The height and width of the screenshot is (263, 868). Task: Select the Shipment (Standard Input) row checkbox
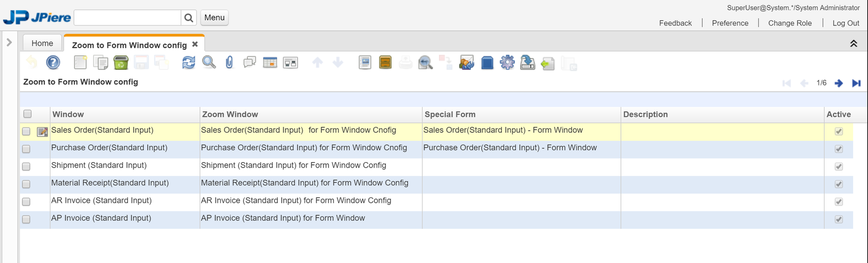[26, 166]
